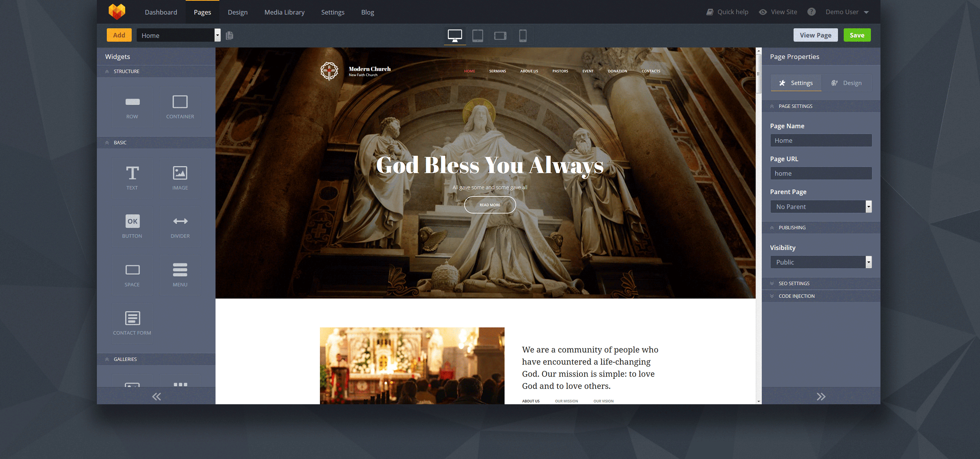
Task: Open the Media Library menu
Action: (x=284, y=12)
